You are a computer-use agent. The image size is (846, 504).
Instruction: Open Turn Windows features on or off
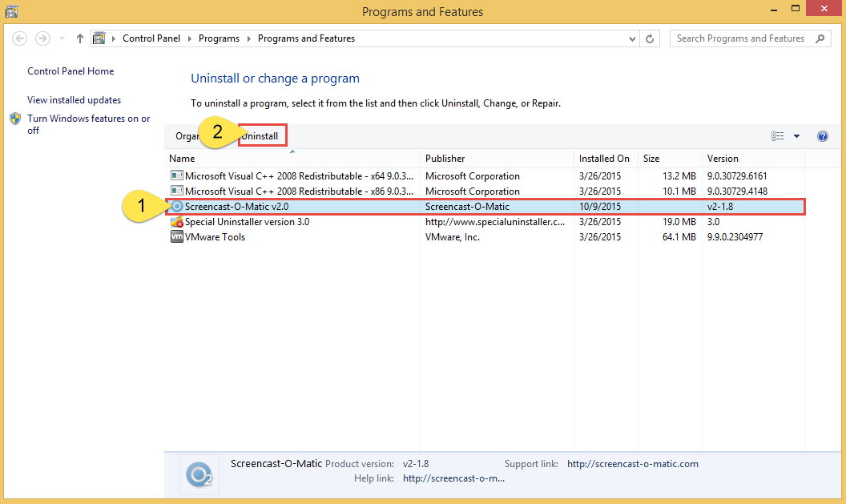point(88,124)
